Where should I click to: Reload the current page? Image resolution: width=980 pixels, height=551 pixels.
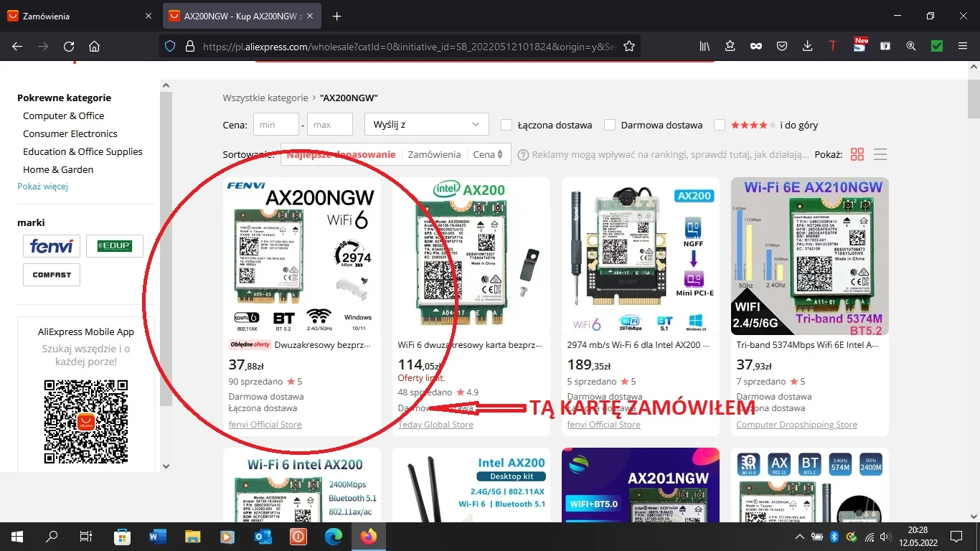(69, 47)
